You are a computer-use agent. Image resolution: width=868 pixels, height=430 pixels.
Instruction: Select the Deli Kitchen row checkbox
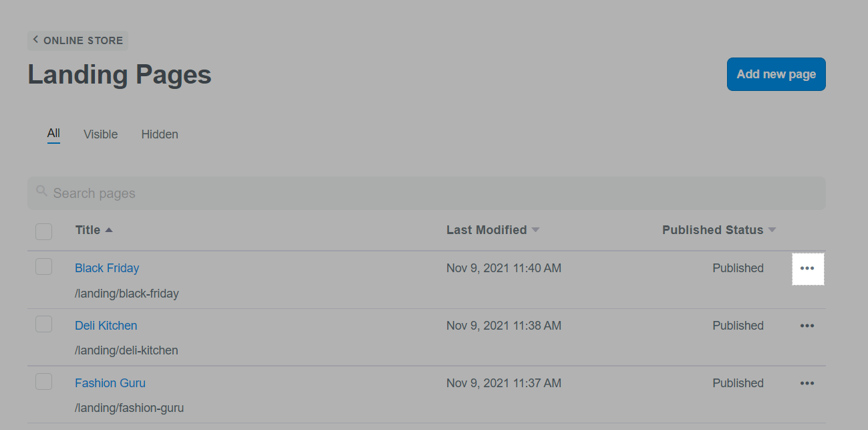(43, 324)
